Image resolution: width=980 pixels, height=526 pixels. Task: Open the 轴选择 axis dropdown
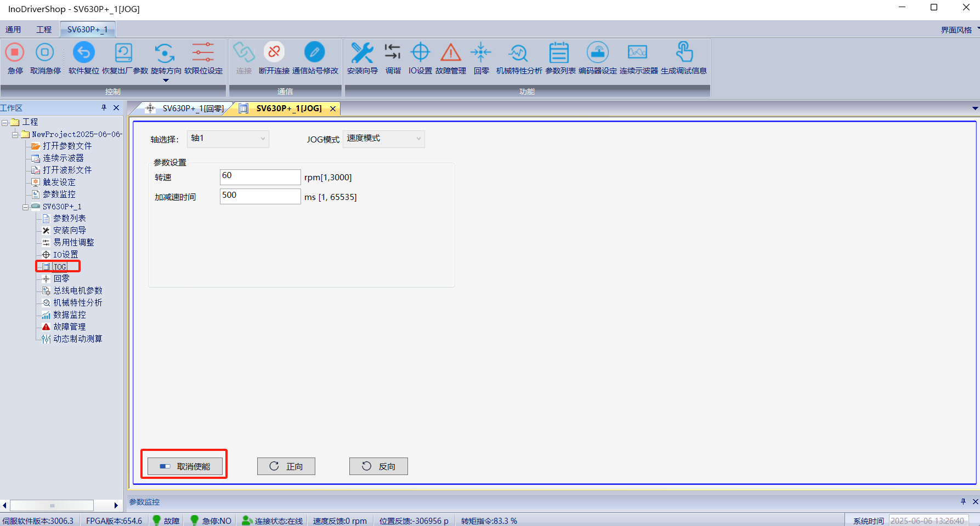click(x=228, y=139)
